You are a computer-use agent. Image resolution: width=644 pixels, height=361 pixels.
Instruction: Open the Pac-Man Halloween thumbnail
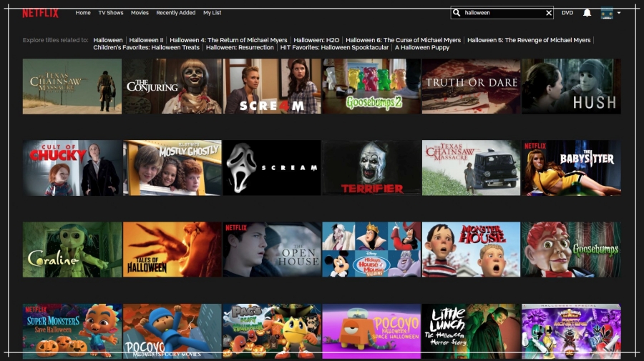tap(272, 331)
